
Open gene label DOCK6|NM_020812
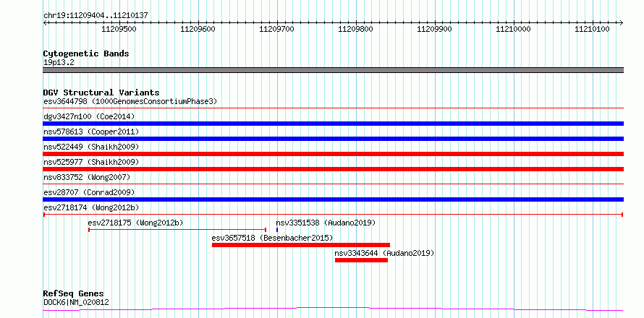click(x=76, y=303)
